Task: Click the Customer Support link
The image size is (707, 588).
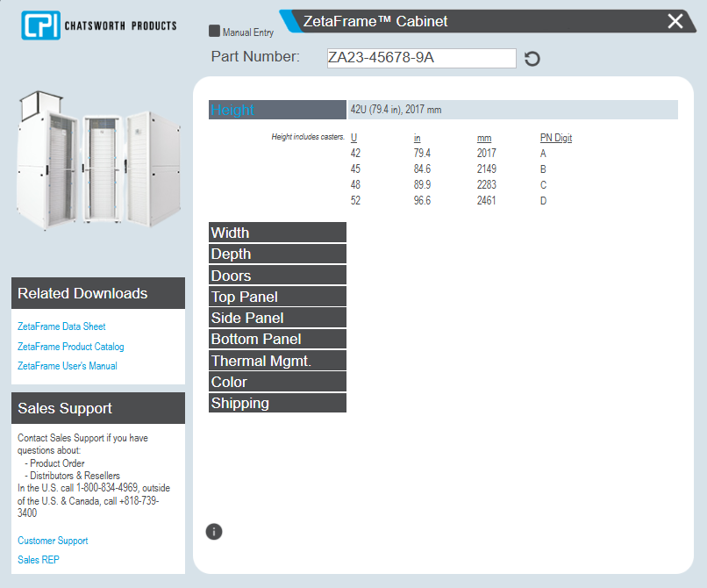Action: point(52,541)
